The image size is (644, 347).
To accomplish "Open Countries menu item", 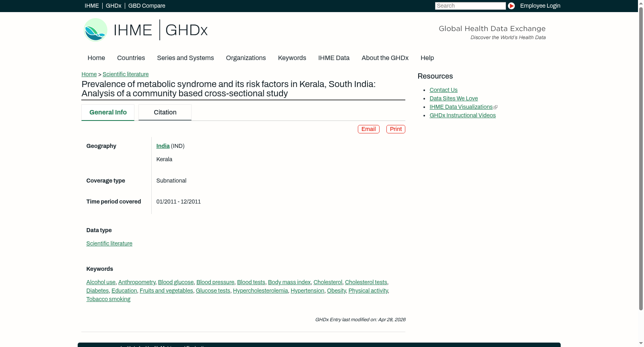I will [131, 58].
